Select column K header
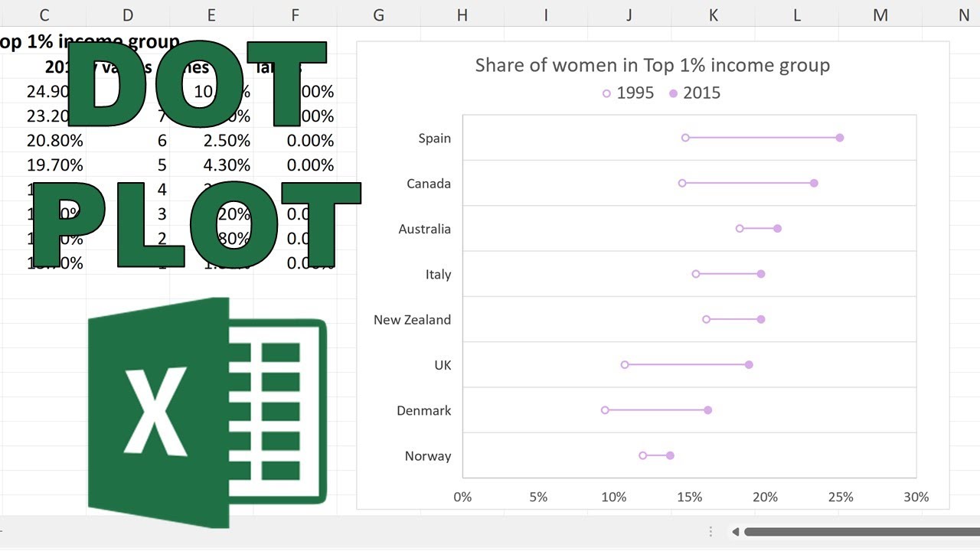The width and height of the screenshot is (980, 551). tap(714, 14)
